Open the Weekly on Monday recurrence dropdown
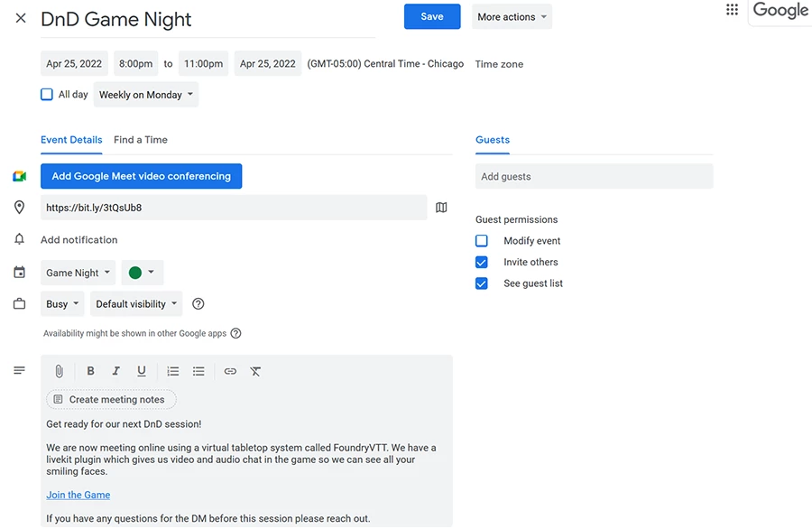The width and height of the screenshot is (812, 529). [x=146, y=94]
